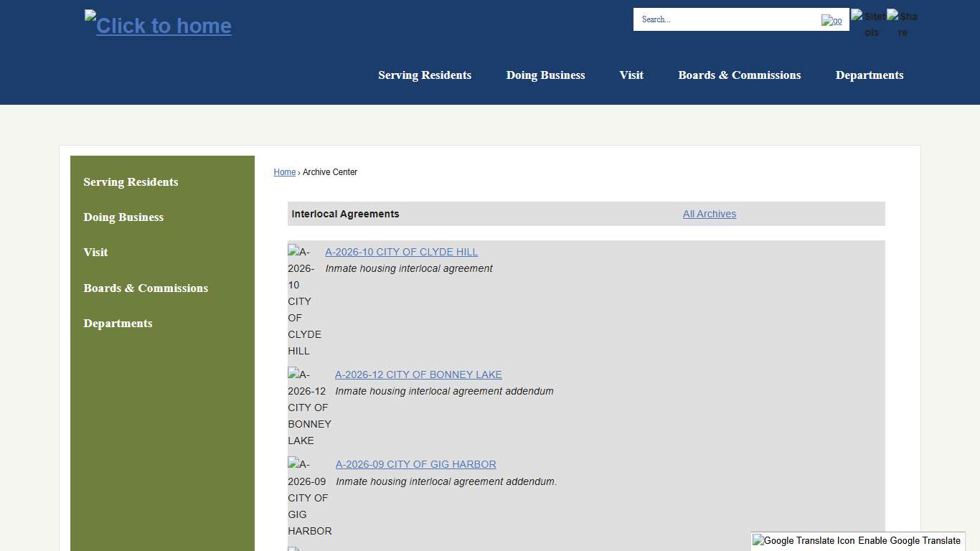Open A-2026-10 CITY OF CLYDE HILL agreement
980x551 pixels.
pyautogui.click(x=401, y=252)
